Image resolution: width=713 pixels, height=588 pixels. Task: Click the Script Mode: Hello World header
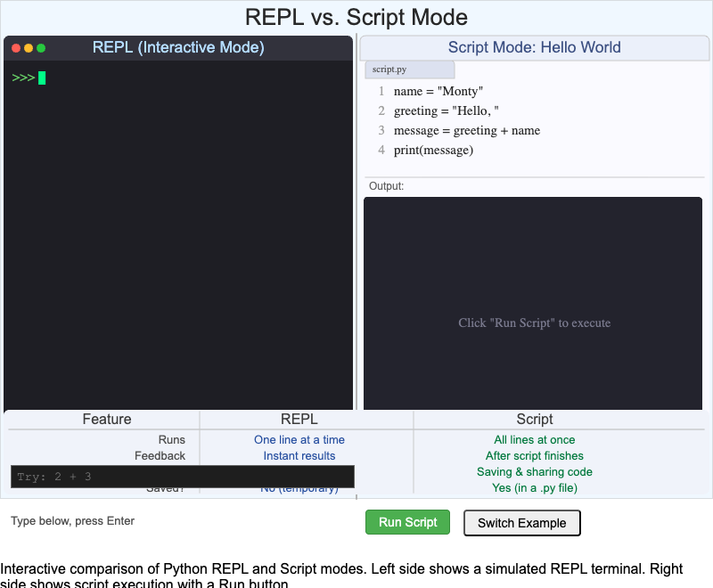(x=534, y=47)
